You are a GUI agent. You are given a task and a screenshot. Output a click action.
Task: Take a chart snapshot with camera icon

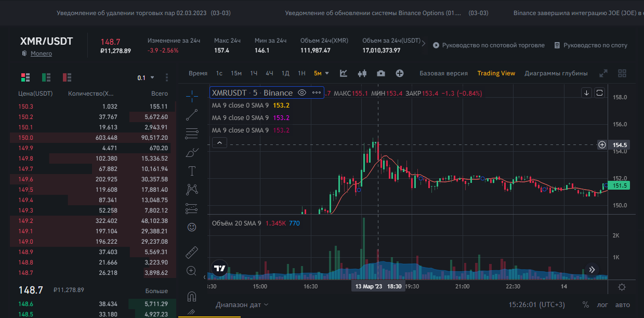pyautogui.click(x=381, y=73)
